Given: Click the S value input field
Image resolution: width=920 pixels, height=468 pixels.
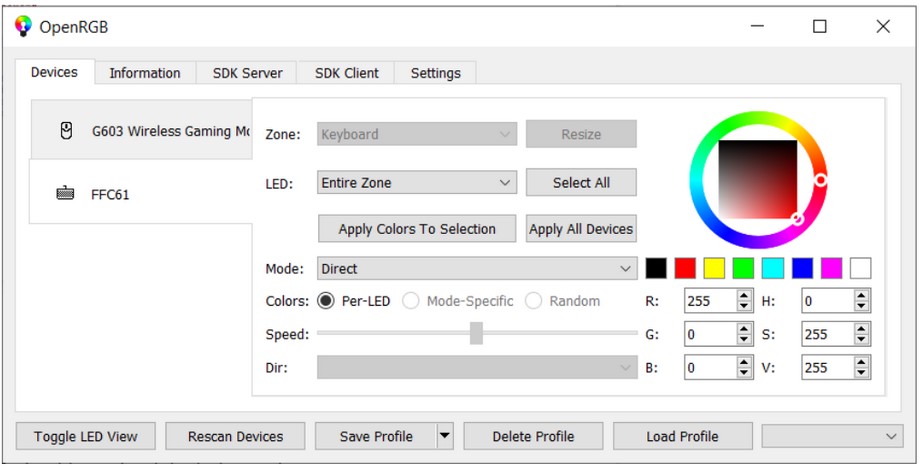Looking at the screenshot, I should click(828, 334).
